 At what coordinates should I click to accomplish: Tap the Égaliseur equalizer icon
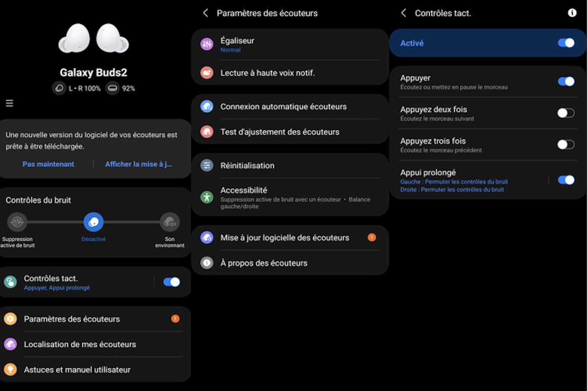click(207, 44)
